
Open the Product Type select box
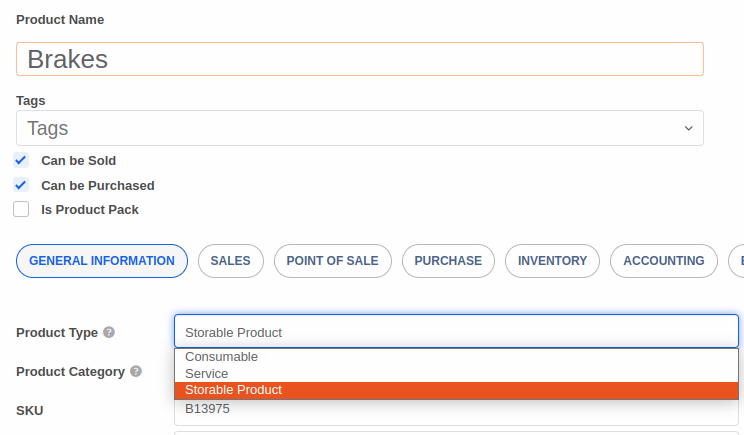click(x=456, y=332)
